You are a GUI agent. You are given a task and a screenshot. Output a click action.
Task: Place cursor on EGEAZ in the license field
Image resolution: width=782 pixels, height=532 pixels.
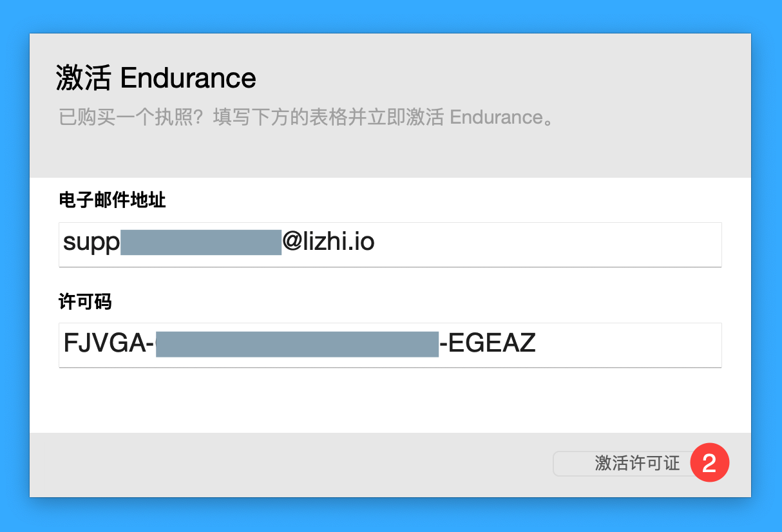(491, 343)
